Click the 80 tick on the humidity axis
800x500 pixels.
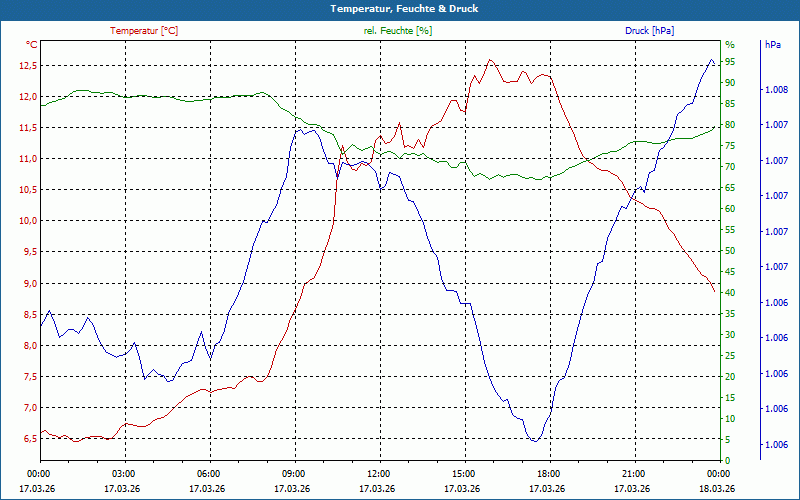click(730, 125)
